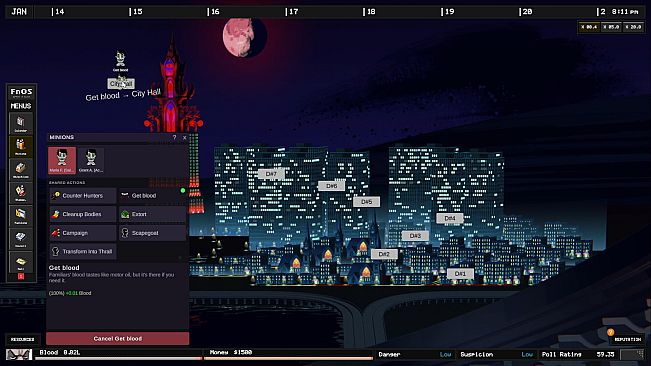Open the fifth sidebar menu with yellow ruler icon
The image size is (651, 366).
coord(21,216)
